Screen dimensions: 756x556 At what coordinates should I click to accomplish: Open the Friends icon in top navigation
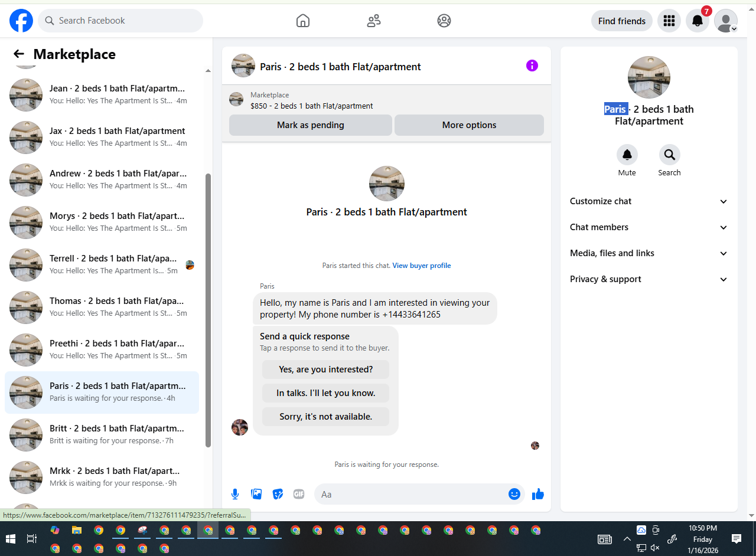point(374,21)
